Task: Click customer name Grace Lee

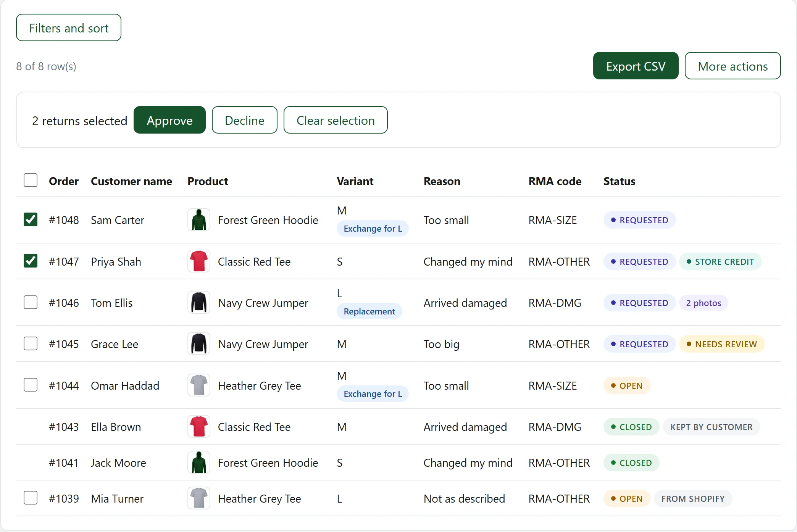Action: click(x=115, y=344)
